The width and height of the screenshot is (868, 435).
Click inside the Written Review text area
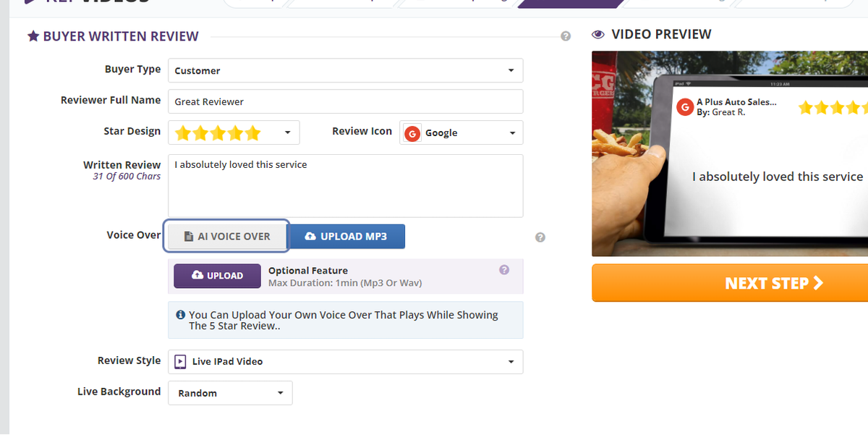click(345, 185)
